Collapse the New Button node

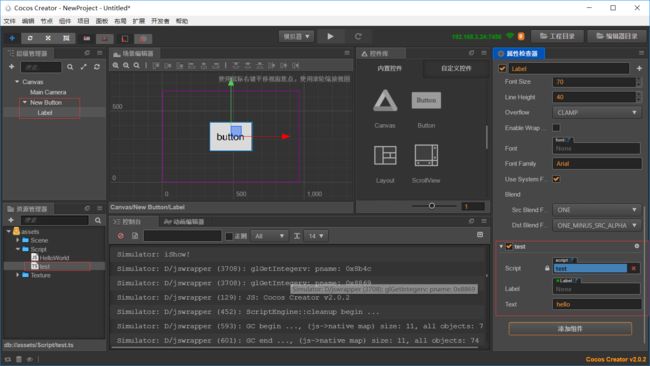[x=24, y=102]
